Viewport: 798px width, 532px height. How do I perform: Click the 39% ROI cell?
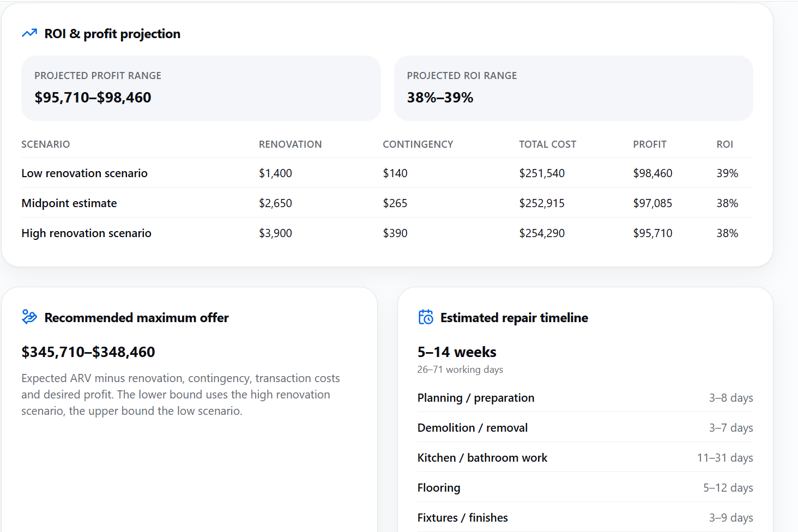point(727,173)
